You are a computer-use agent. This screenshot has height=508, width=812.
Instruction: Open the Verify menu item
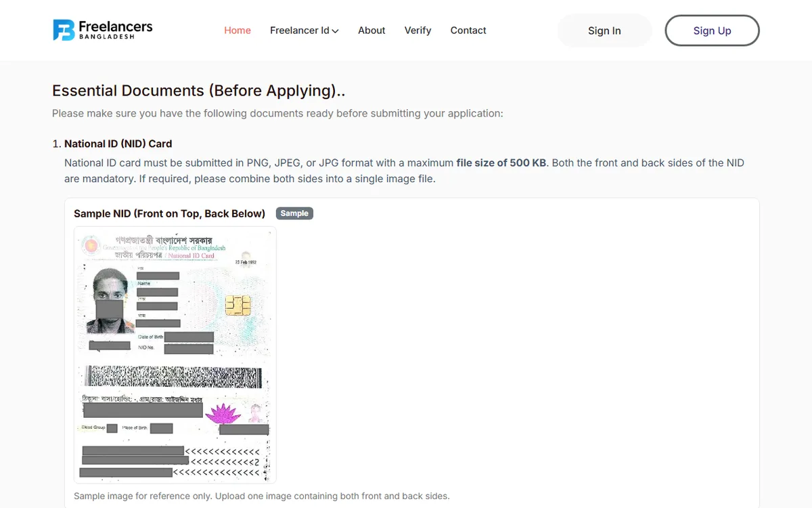(418, 30)
